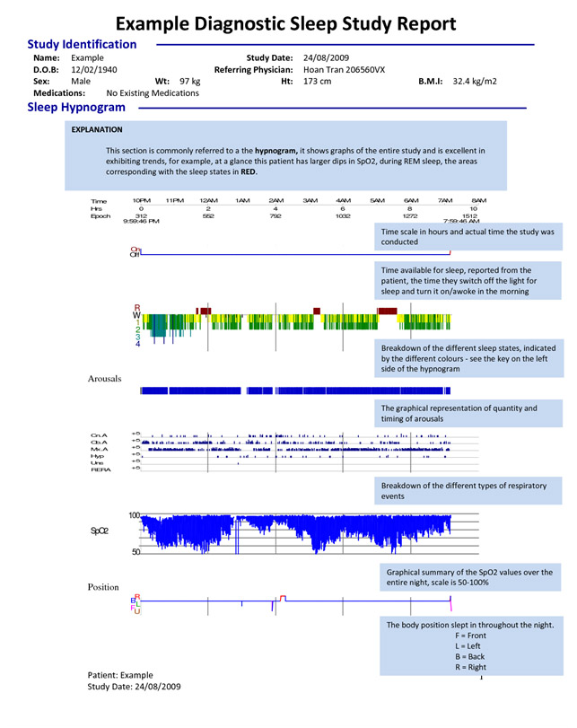Click the main report title at top
Viewport: 577px width, 728px height.
click(x=285, y=22)
